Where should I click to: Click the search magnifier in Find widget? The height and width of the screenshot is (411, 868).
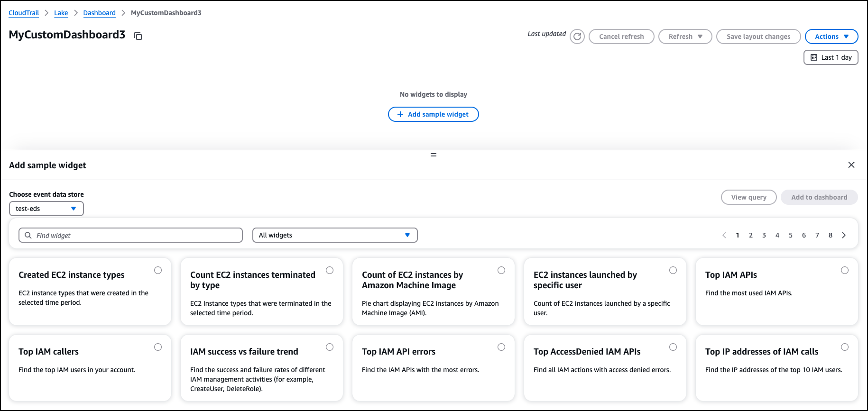point(28,235)
